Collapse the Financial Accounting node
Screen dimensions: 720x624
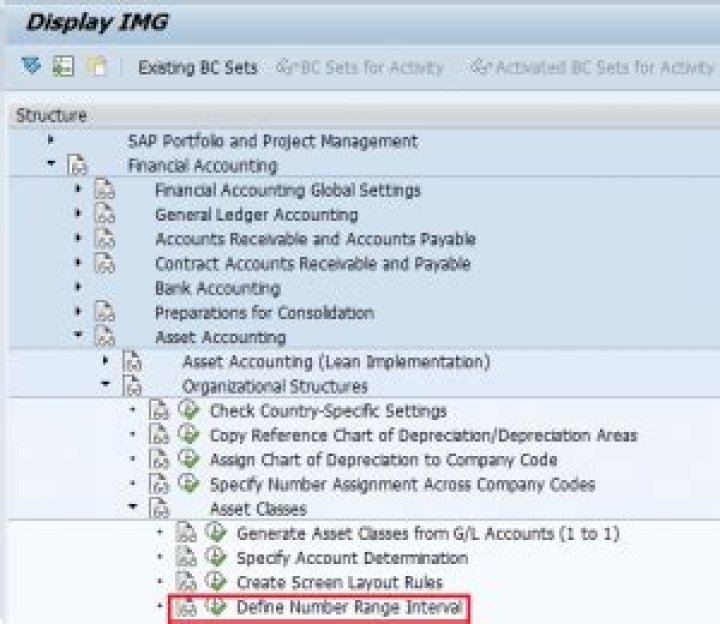coord(51,163)
